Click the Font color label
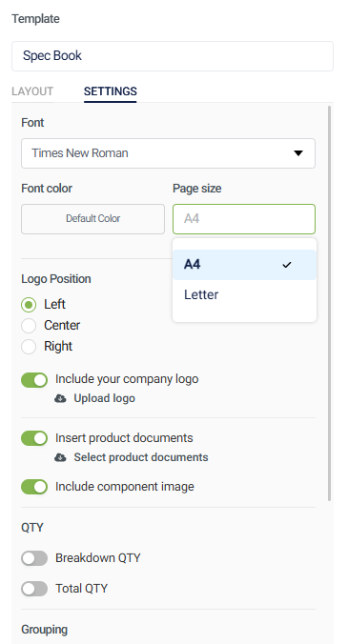This screenshot has width=348, height=644. tap(47, 189)
